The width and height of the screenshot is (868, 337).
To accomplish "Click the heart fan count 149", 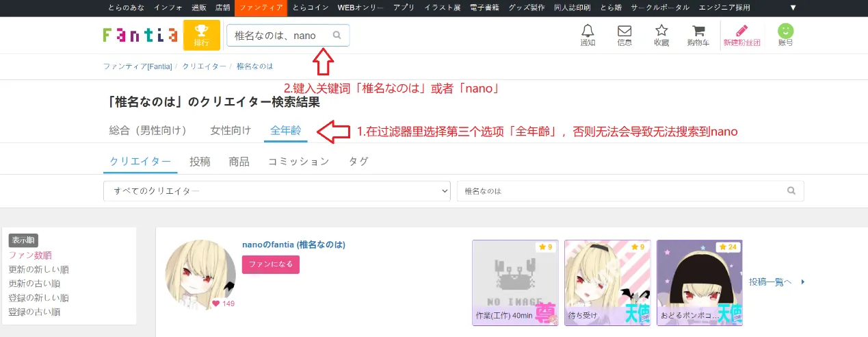I will coord(224,303).
